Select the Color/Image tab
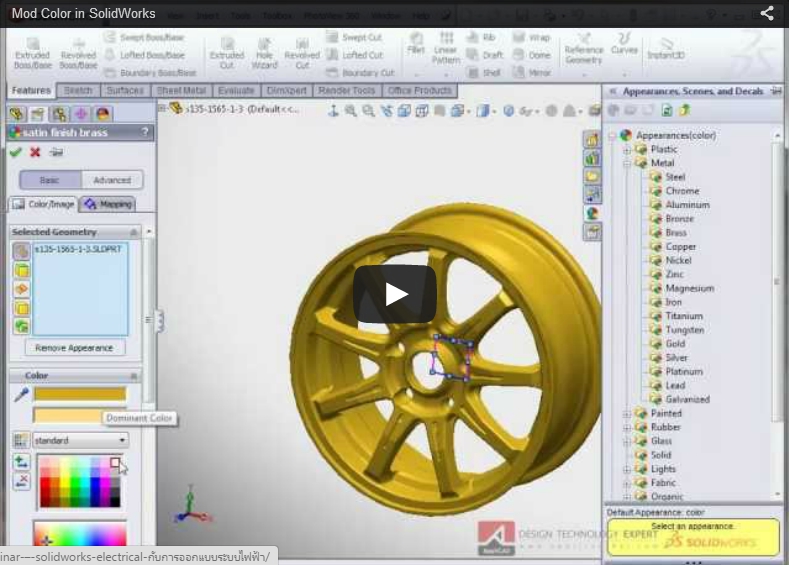This screenshot has width=789, height=565. click(43, 204)
